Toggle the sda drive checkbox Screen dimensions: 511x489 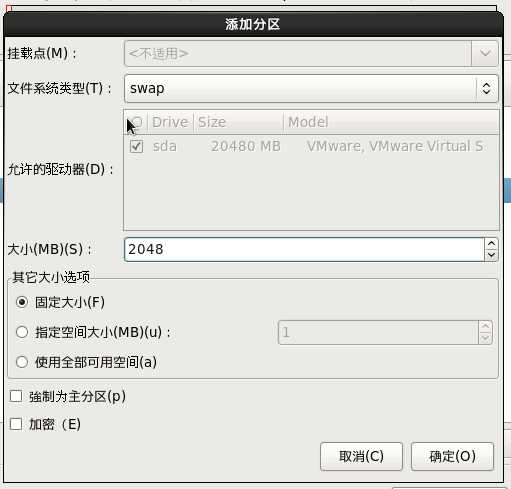click(x=136, y=146)
